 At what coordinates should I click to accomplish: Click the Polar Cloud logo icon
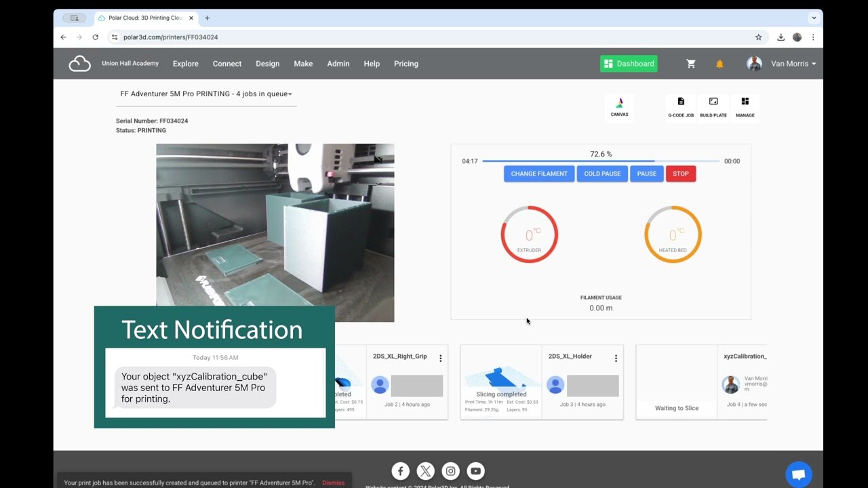[79, 64]
